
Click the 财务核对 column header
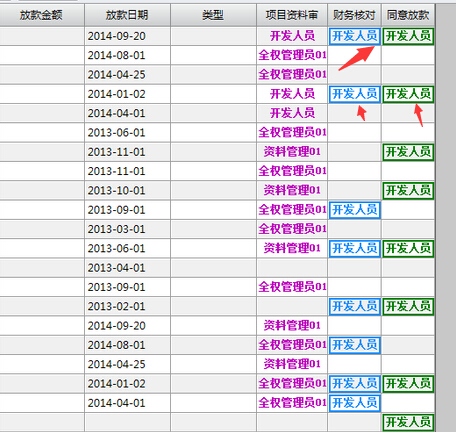[x=354, y=15]
